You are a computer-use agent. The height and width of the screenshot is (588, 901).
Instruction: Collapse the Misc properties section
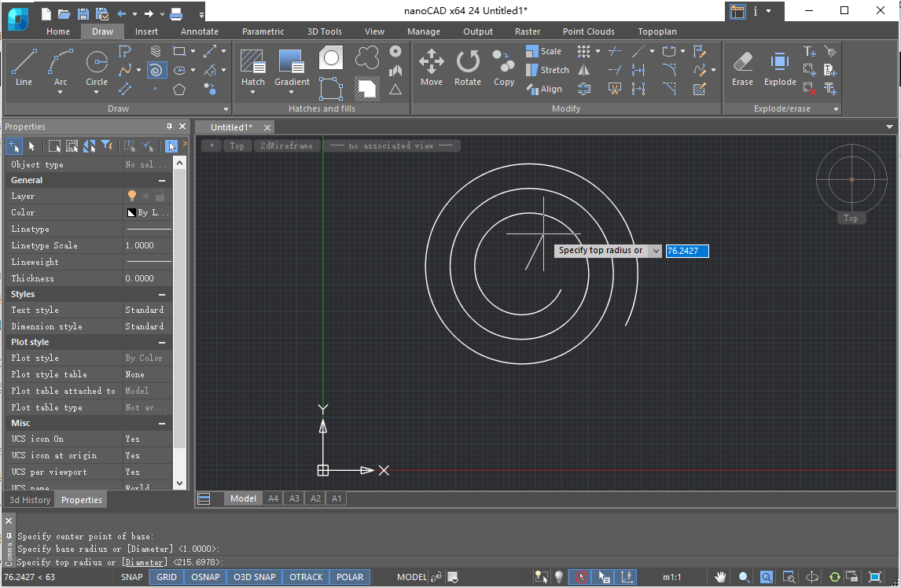162,424
